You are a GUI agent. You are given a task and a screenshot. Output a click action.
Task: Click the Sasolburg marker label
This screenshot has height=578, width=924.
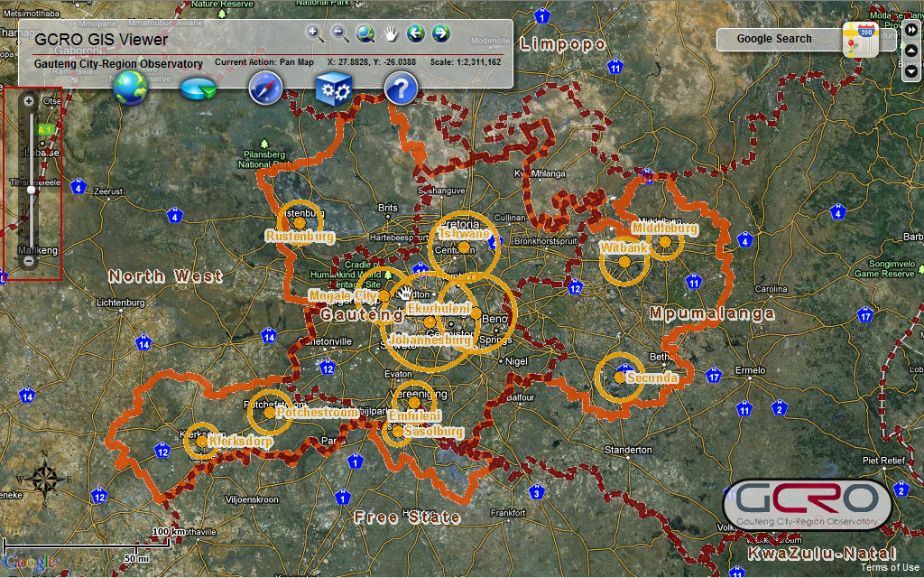point(433,432)
